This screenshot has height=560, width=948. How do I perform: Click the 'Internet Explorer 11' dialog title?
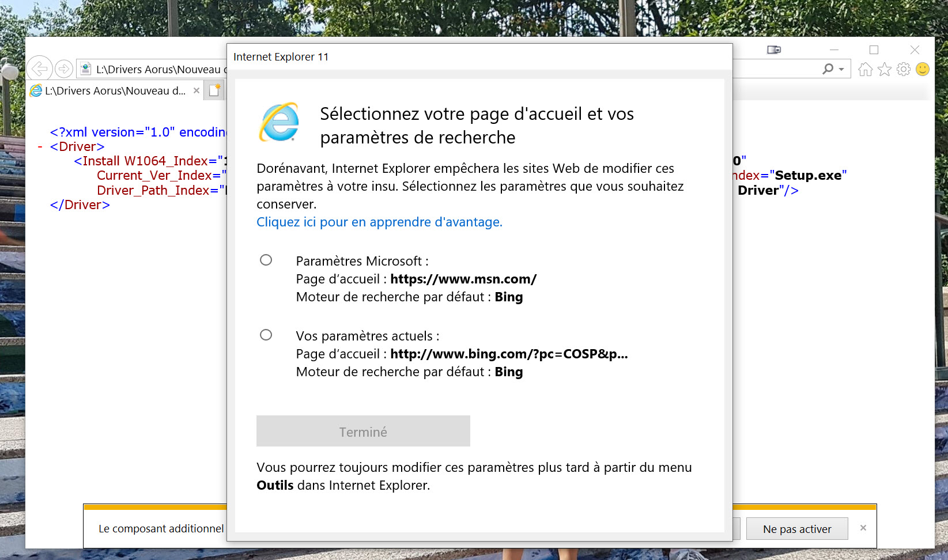coord(281,56)
